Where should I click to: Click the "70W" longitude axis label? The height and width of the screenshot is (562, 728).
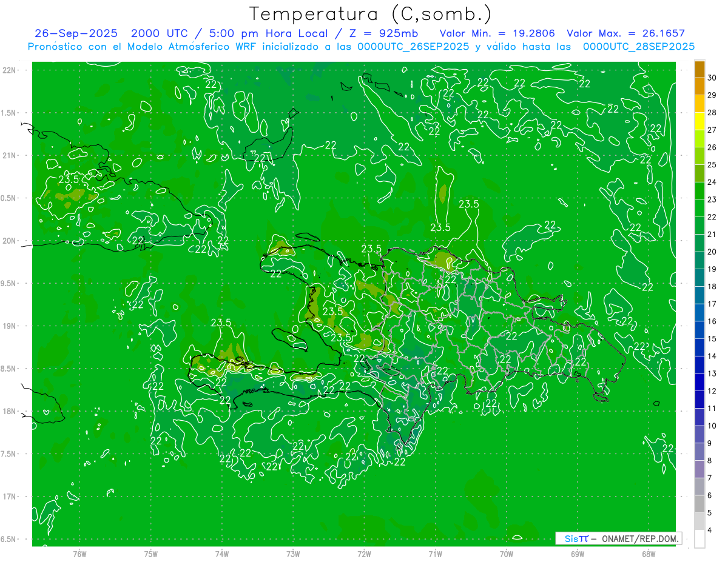(506, 554)
